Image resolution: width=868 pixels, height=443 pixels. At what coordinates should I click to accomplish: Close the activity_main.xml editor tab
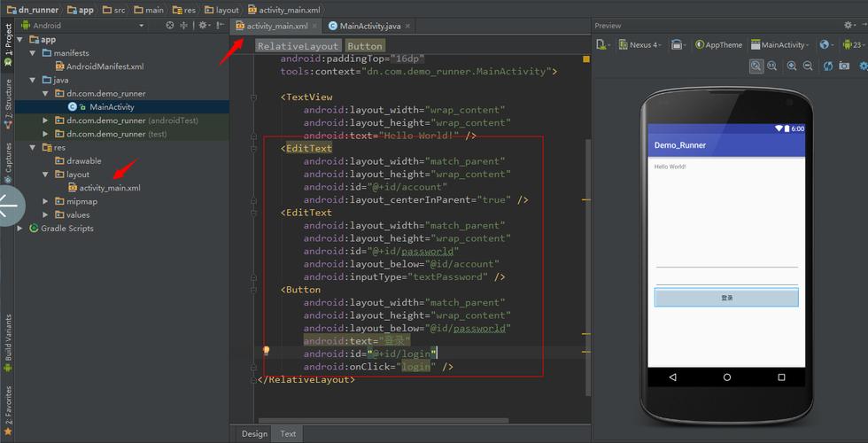[x=314, y=26]
